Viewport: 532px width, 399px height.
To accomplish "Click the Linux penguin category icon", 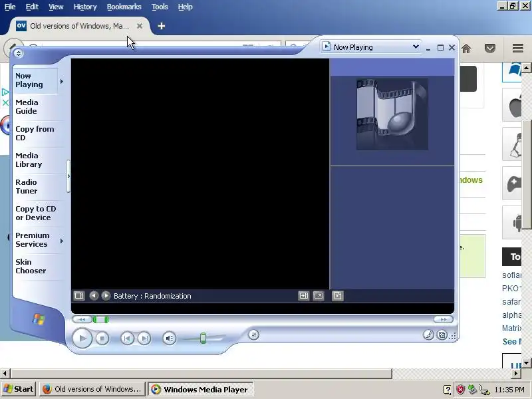I will click(512, 144).
